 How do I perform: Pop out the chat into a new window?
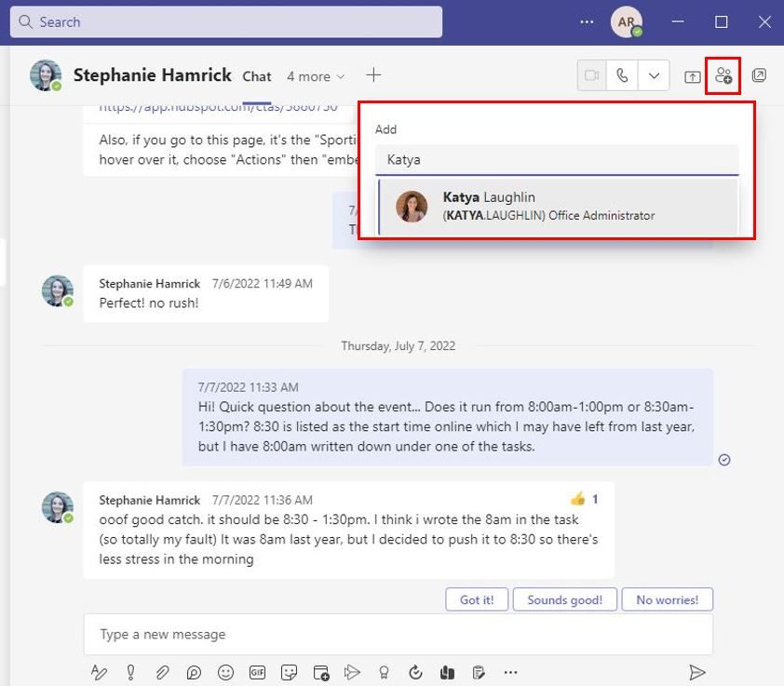click(760, 75)
